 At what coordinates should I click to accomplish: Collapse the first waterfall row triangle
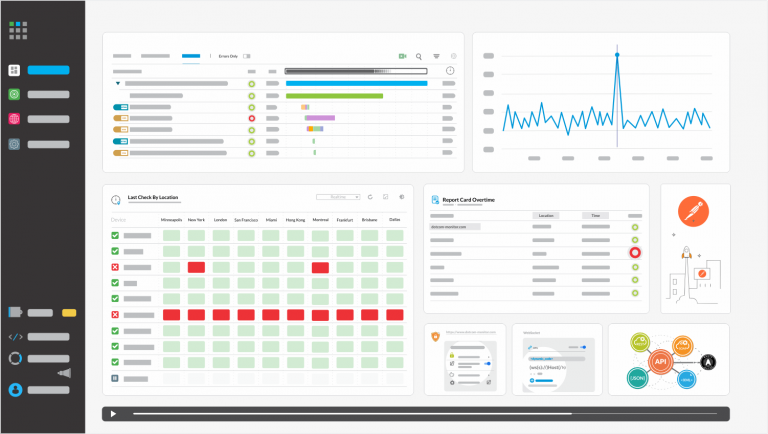click(x=118, y=84)
